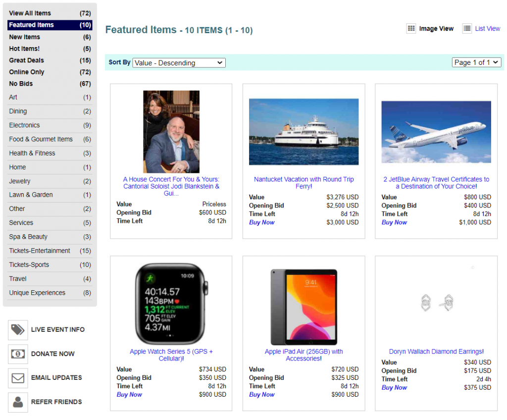This screenshot has width=507, height=420.
Task: Click the Nantucket ferry photo
Action: click(x=304, y=132)
